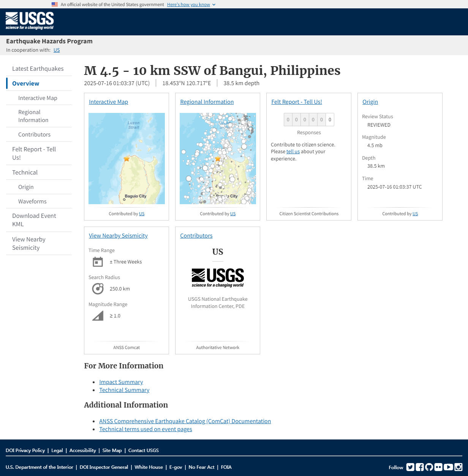Select Interactive Map in the left sidebar

[38, 98]
